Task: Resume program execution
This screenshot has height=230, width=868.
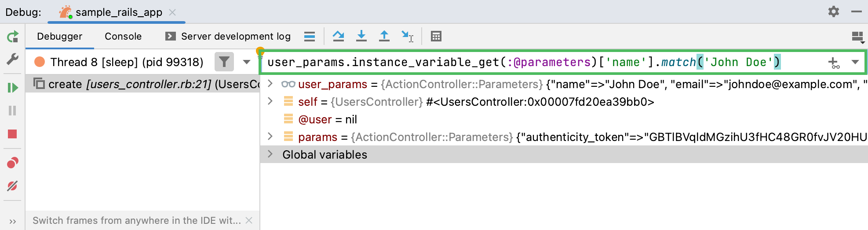Action: point(13,88)
